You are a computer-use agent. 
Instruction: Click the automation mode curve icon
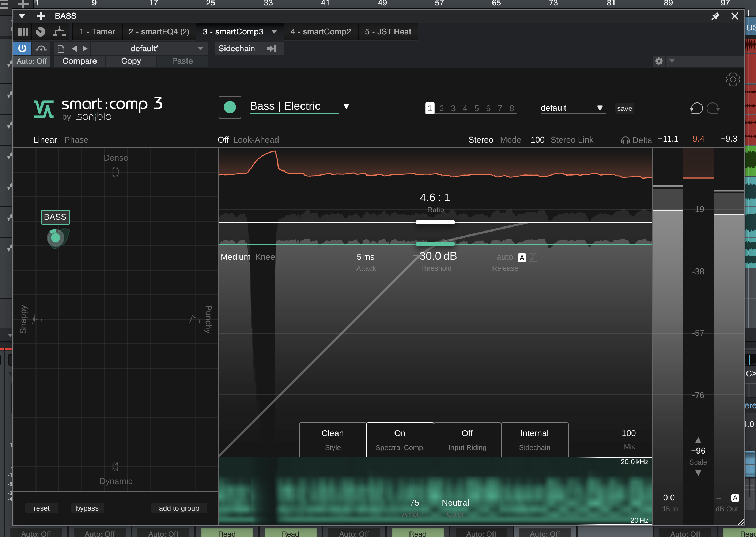click(x=41, y=48)
